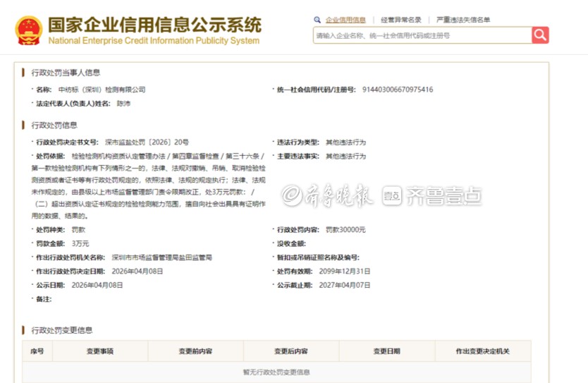Click the company name 中纺标（深圳）检测有限公司
The height and width of the screenshot is (383, 588).
click(x=102, y=90)
